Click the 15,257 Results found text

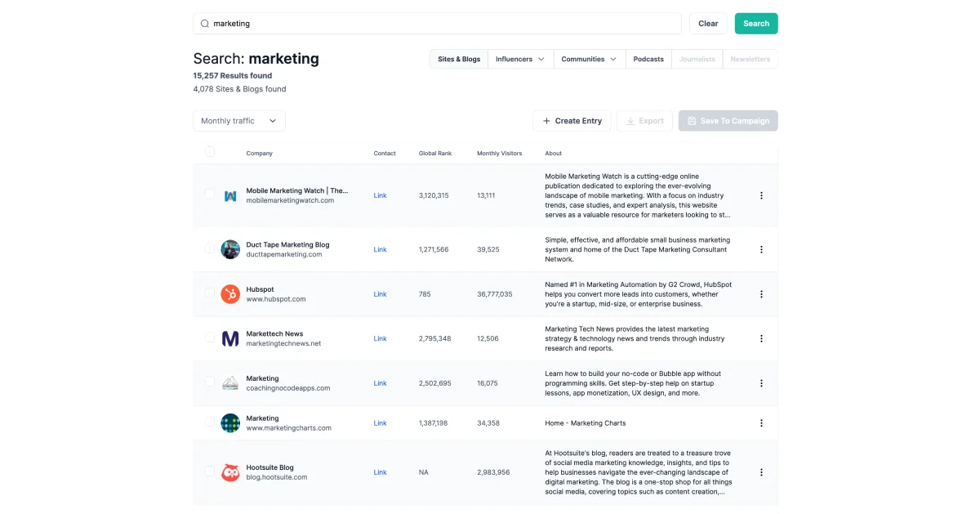pos(233,75)
